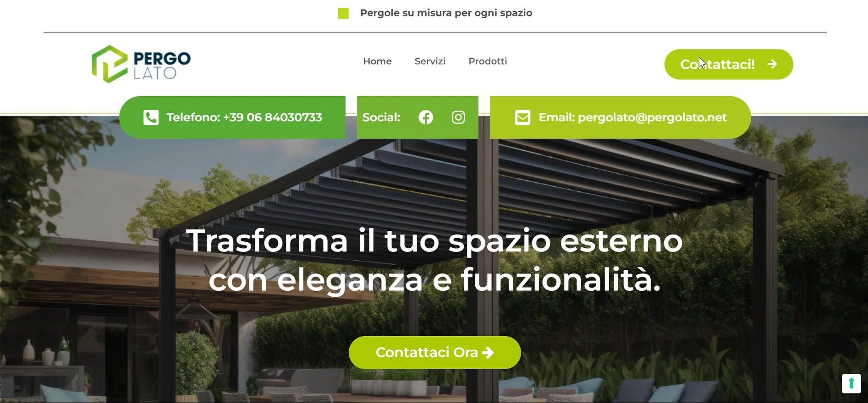This screenshot has width=868, height=403.
Task: Go to the Home menu item
Action: pos(377,61)
